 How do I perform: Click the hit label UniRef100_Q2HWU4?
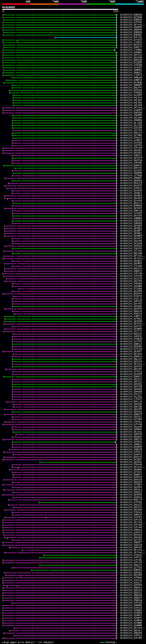click(x=131, y=52)
